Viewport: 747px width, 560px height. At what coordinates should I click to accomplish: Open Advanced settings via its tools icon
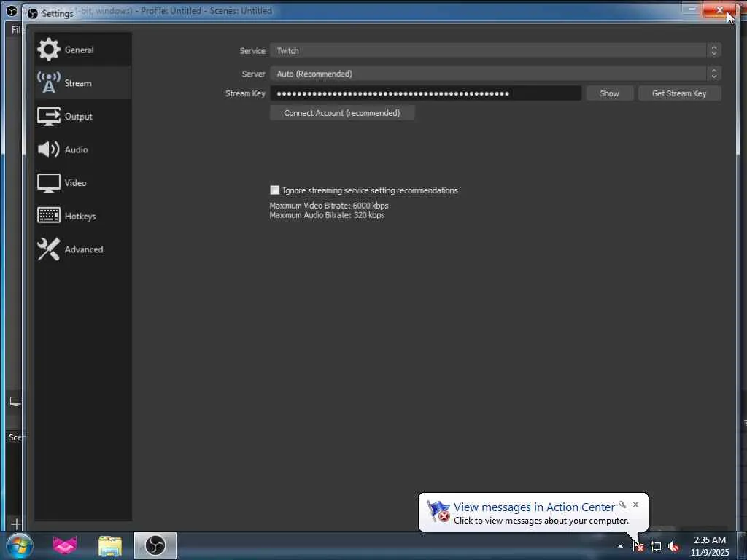click(49, 249)
